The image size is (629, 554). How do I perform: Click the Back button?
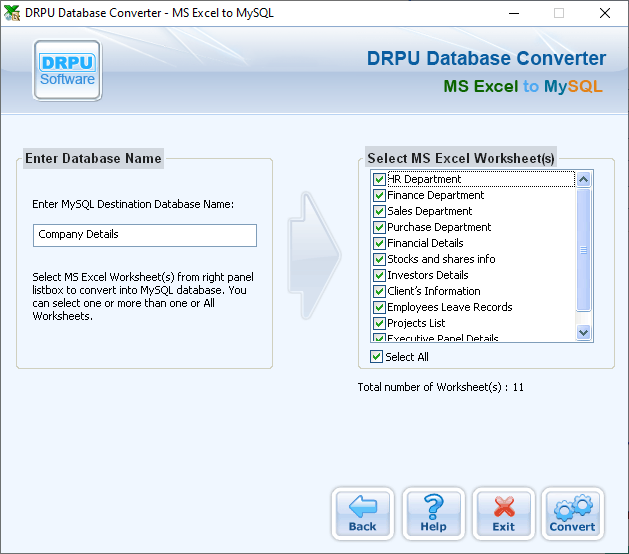[x=363, y=514]
